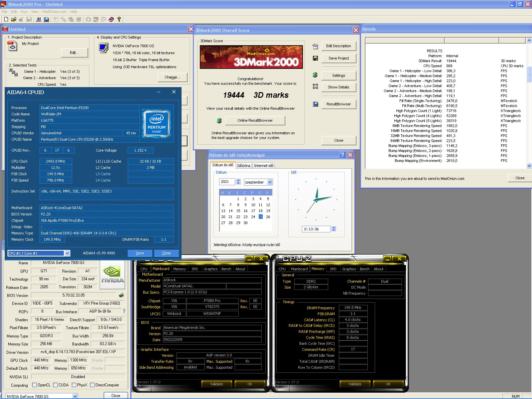Click the Details window Close button
The width and height of the screenshot is (532, 399).
(x=520, y=178)
